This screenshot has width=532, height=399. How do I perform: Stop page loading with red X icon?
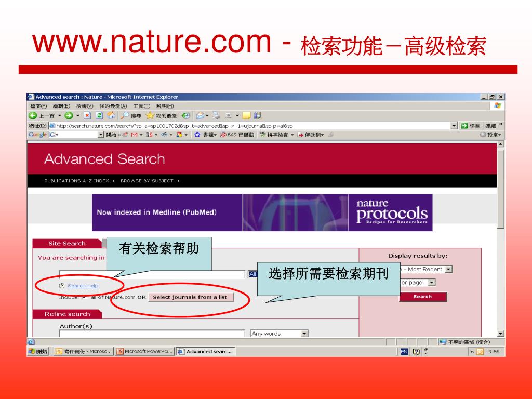[x=87, y=116]
